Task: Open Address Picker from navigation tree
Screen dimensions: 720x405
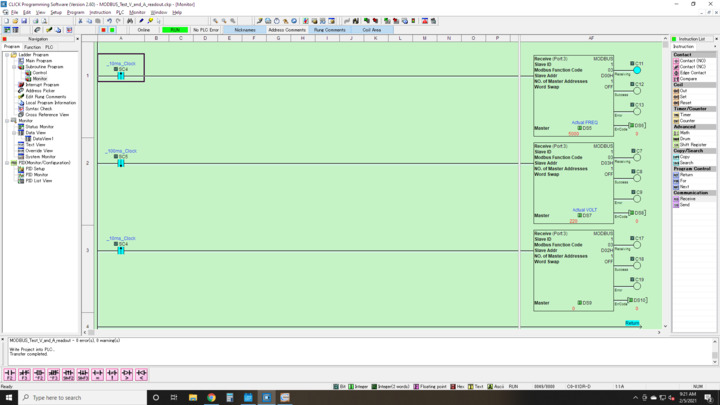Action: (40, 90)
